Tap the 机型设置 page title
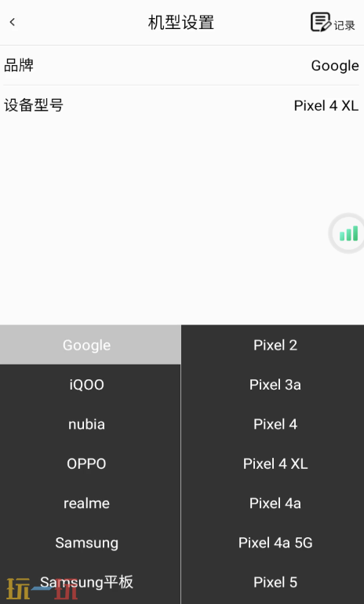This screenshot has width=364, height=604. [x=181, y=22]
